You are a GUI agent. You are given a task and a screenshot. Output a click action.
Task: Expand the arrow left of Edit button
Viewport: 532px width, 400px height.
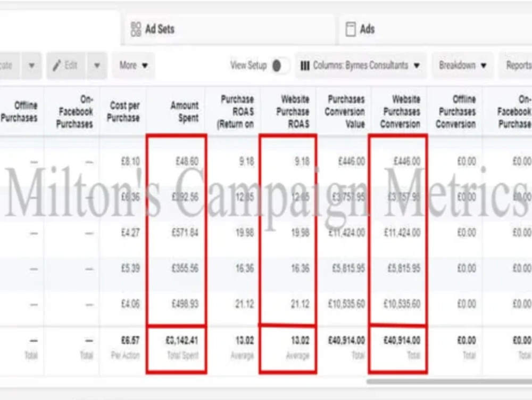click(x=31, y=65)
